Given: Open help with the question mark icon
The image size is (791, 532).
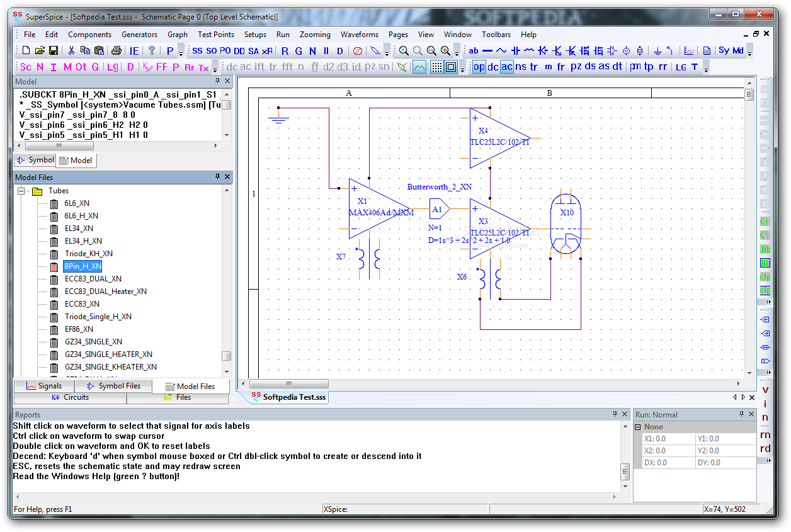Looking at the screenshot, I should 152,50.
